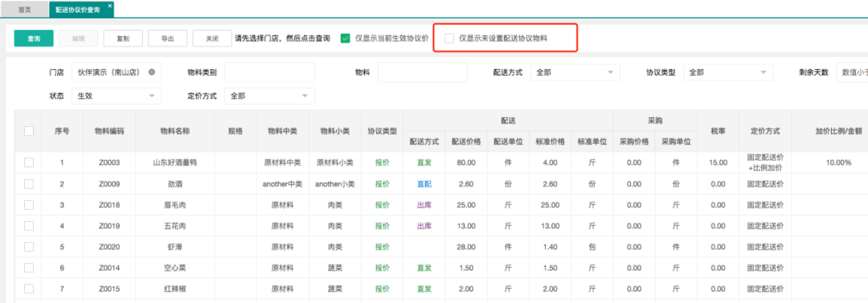Click 五花肉 material name

point(175,226)
